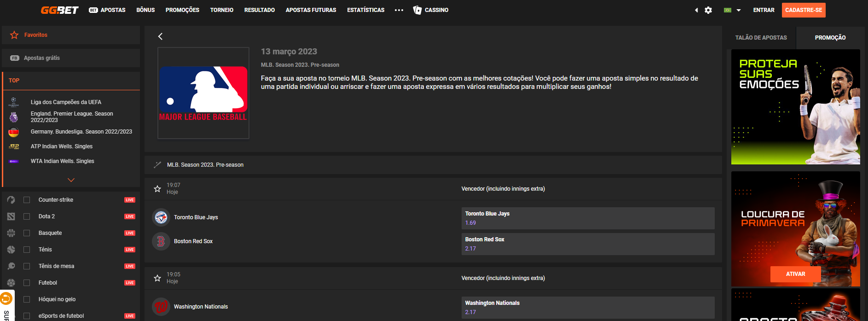Screen dimensions: 868x321
Task: Check the Hóquei no gelo checkbox
Action: tap(27, 299)
